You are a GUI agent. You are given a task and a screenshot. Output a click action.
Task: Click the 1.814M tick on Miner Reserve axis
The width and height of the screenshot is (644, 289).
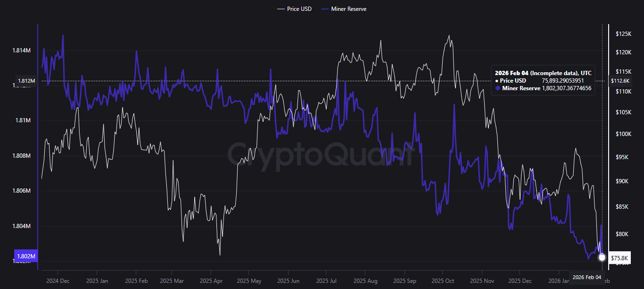(x=23, y=50)
